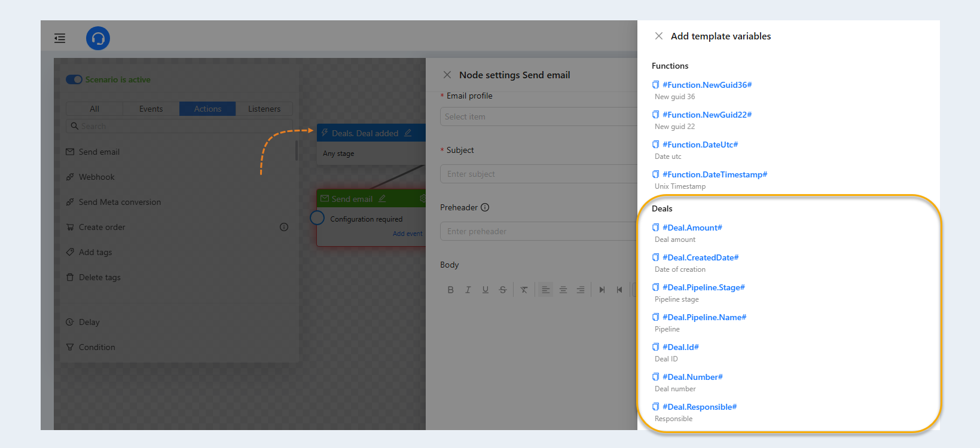Click the right-pointing direction icon in body toolbar
This screenshot has width=980, height=448.
602,290
